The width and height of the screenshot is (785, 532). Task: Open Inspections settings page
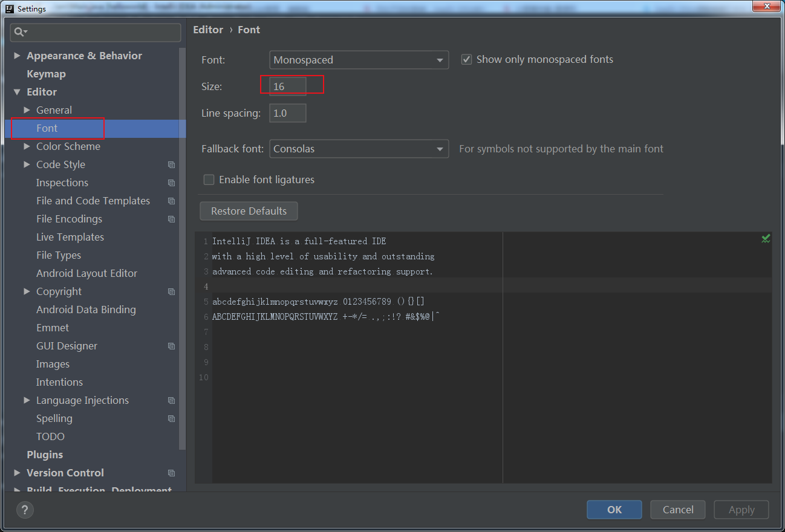click(x=62, y=183)
